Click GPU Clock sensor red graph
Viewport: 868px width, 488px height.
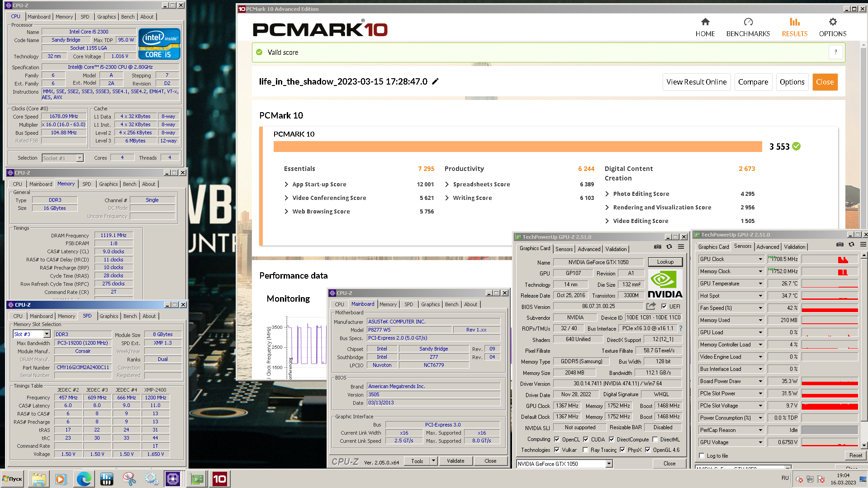tap(830, 259)
